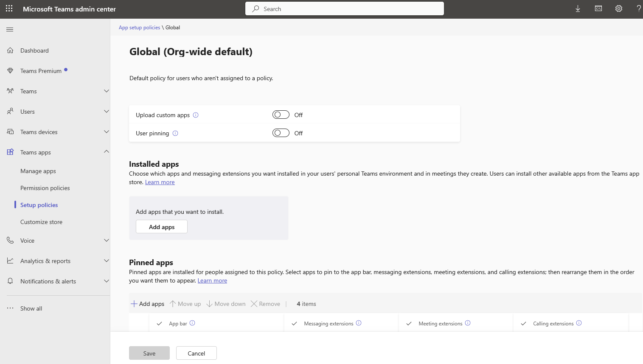Click the App setup policies breadcrumb link
This screenshot has height=364, width=643.
pos(139,28)
